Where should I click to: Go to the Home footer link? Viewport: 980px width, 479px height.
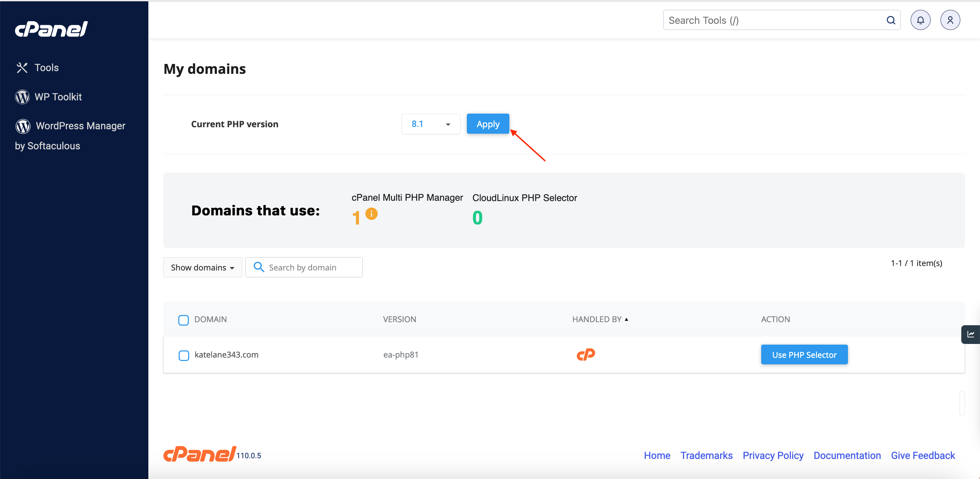(657, 456)
